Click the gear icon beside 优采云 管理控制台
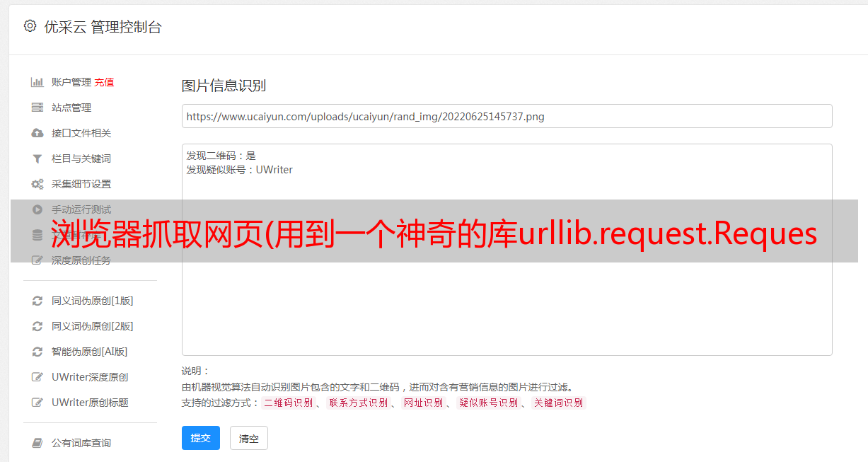The width and height of the screenshot is (868, 462). coord(30,26)
